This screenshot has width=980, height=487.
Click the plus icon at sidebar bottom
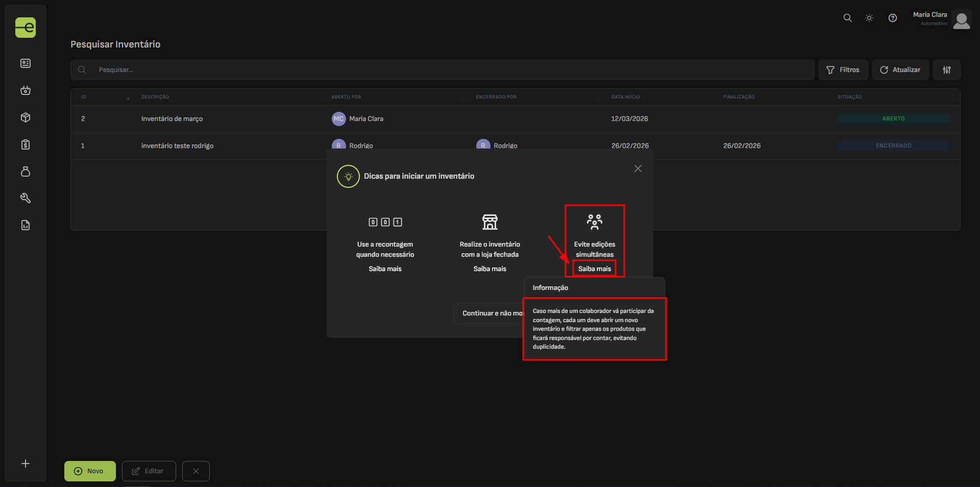(x=26, y=464)
